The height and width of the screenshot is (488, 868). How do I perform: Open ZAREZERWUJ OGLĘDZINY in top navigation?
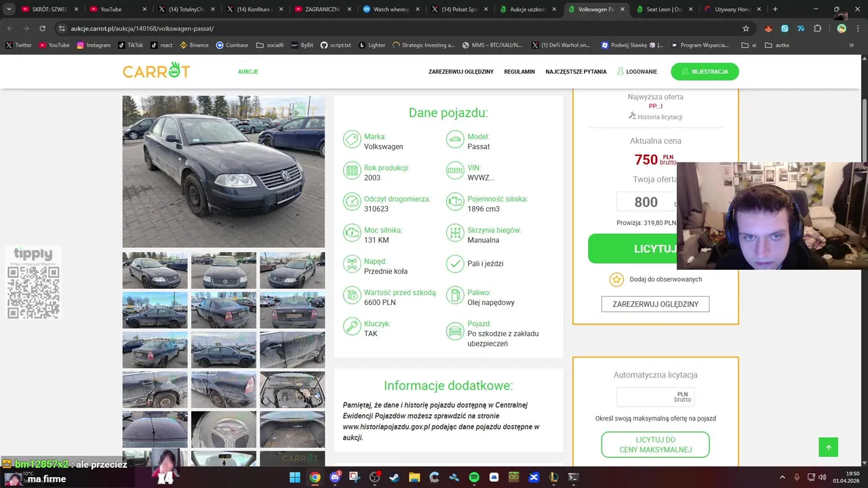click(461, 72)
